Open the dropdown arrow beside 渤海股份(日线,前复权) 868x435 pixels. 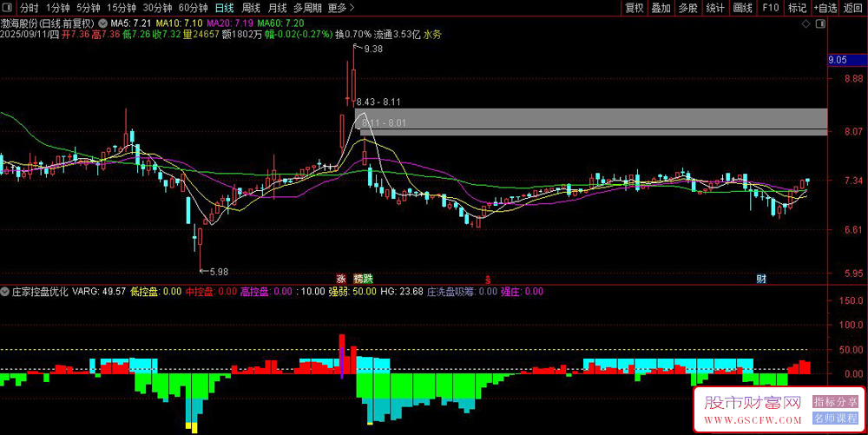click(x=103, y=23)
